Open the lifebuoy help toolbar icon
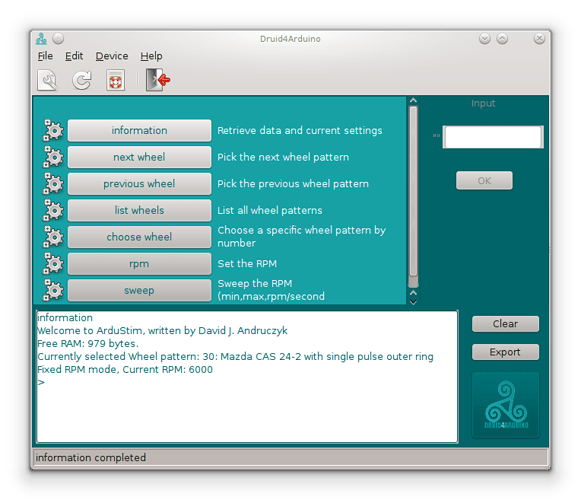 116,80
